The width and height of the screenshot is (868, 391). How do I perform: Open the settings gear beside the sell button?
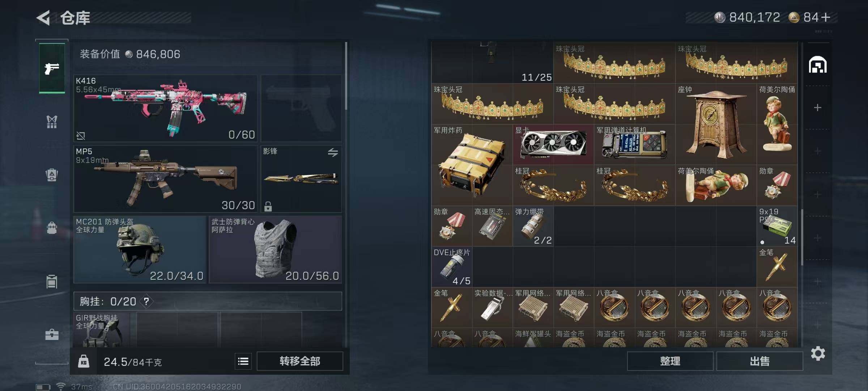818,353
